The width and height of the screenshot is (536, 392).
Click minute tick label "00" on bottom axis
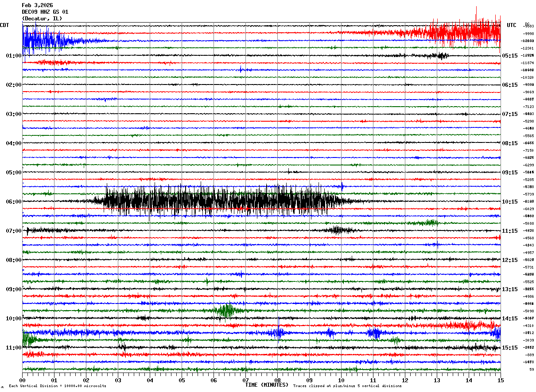pos(22,380)
